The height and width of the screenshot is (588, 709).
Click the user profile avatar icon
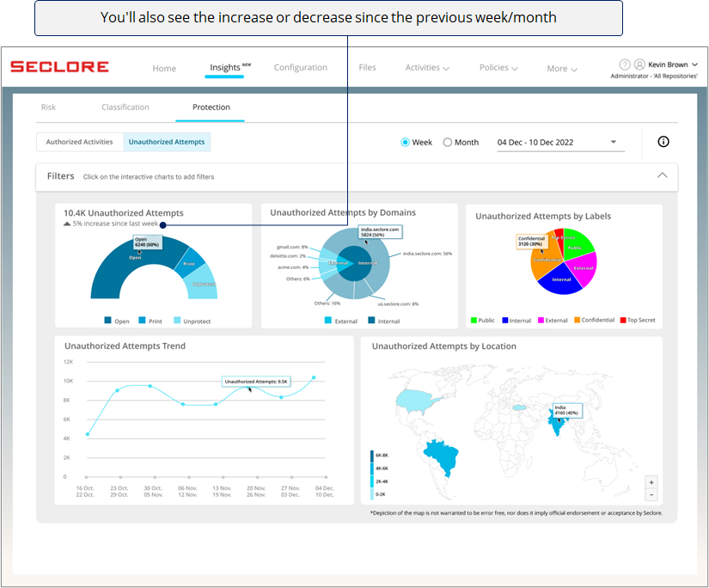639,64
